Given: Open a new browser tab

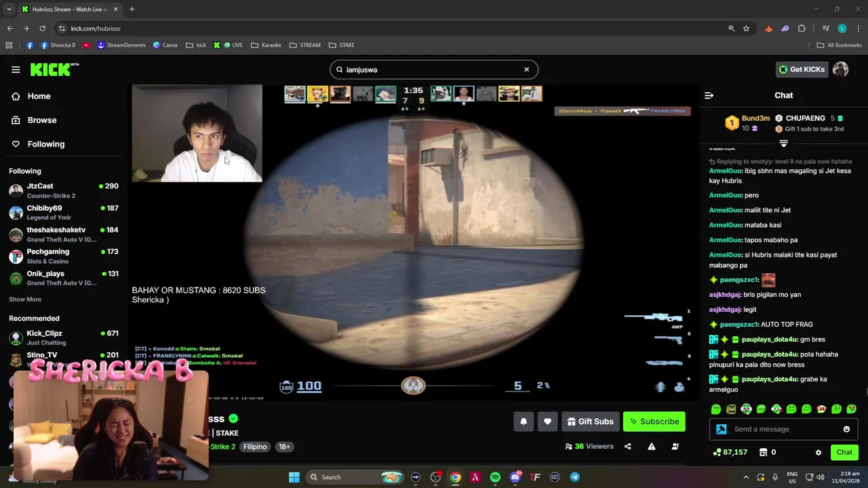Looking at the screenshot, I should pos(132,9).
